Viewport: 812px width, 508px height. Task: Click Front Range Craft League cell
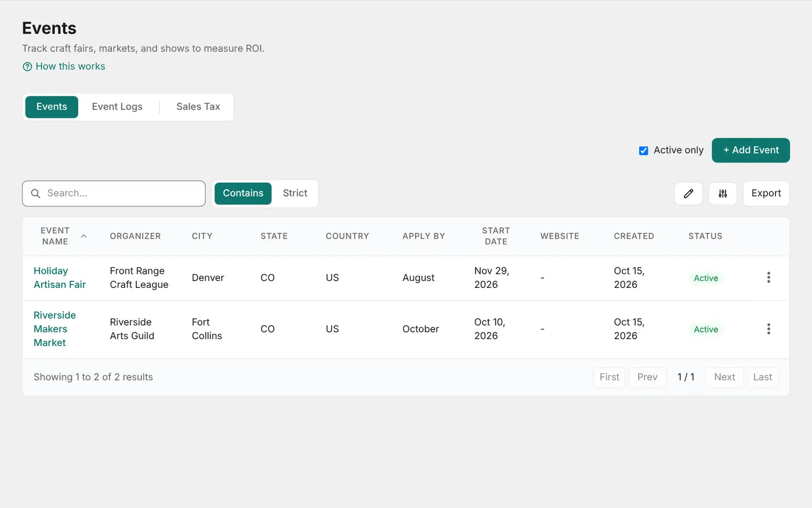tap(139, 278)
